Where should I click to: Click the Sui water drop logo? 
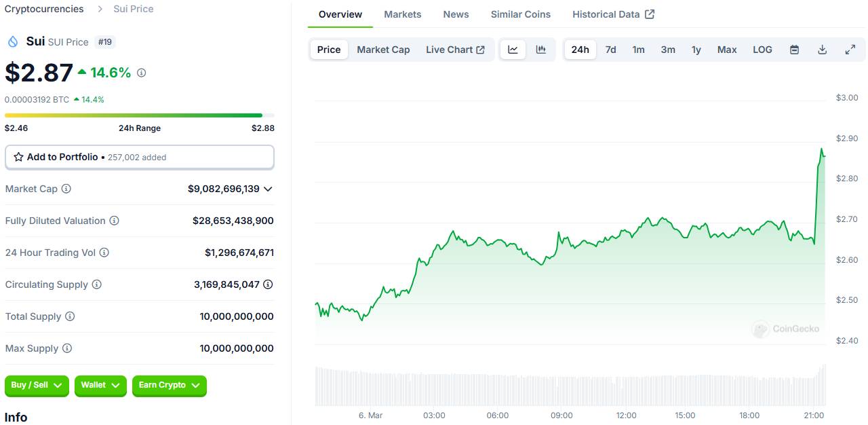coord(13,41)
